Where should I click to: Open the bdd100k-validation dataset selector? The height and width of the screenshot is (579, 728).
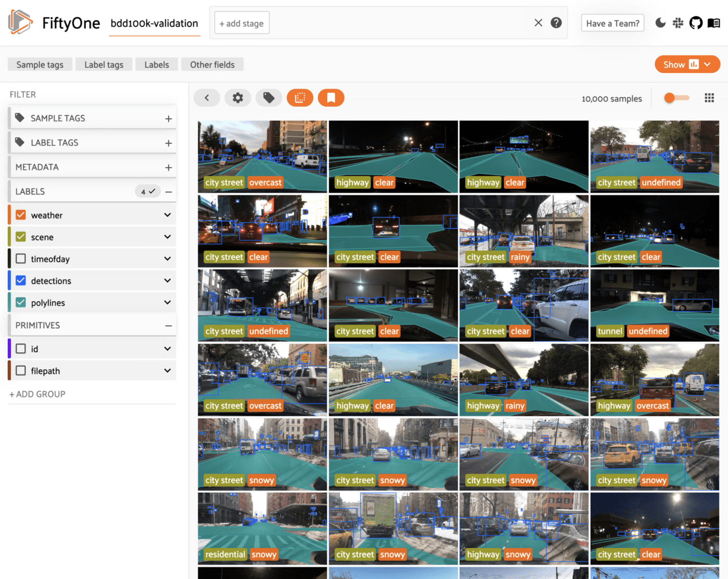click(154, 23)
